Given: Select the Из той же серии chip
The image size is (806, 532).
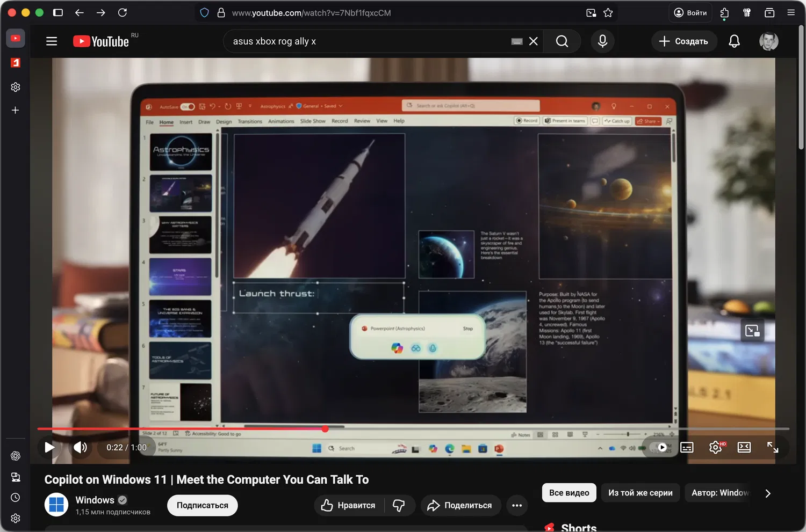Looking at the screenshot, I should [641, 493].
